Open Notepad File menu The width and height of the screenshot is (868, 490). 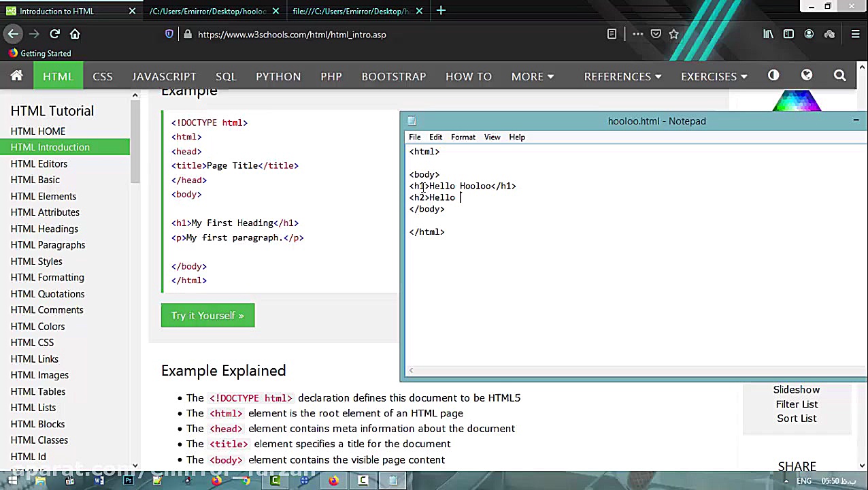[x=414, y=137]
